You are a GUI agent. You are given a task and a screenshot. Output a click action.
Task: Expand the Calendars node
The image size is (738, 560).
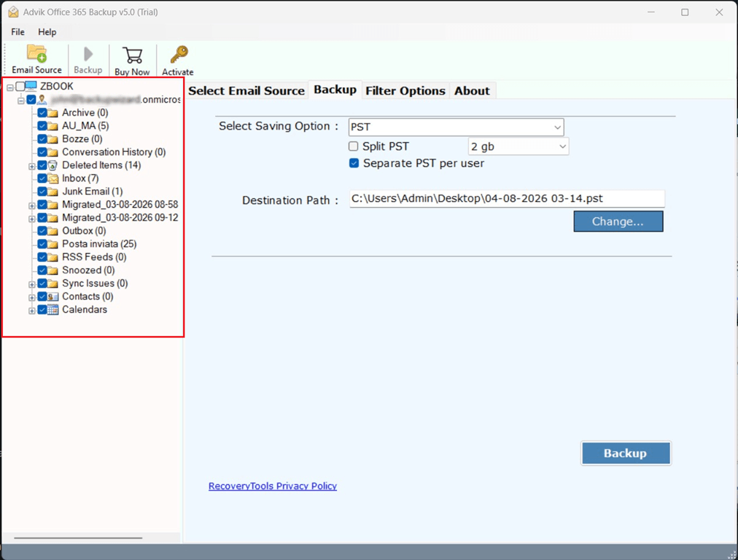(x=31, y=311)
